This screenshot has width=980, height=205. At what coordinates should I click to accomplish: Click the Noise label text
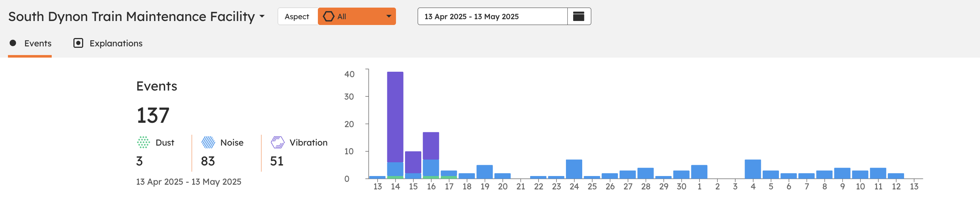[232, 142]
